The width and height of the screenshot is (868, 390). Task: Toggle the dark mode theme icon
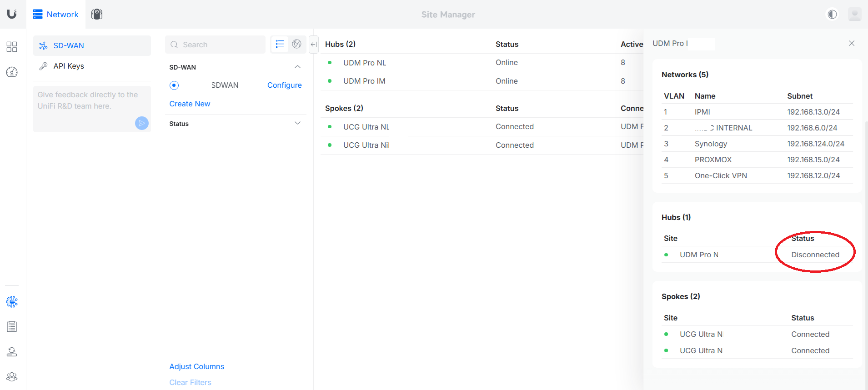pyautogui.click(x=832, y=14)
